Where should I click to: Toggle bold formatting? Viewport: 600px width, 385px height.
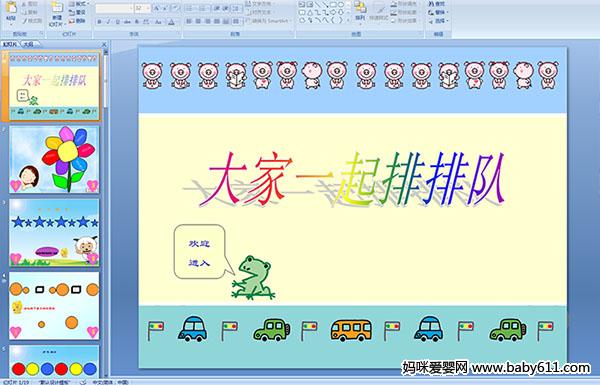pos(99,22)
